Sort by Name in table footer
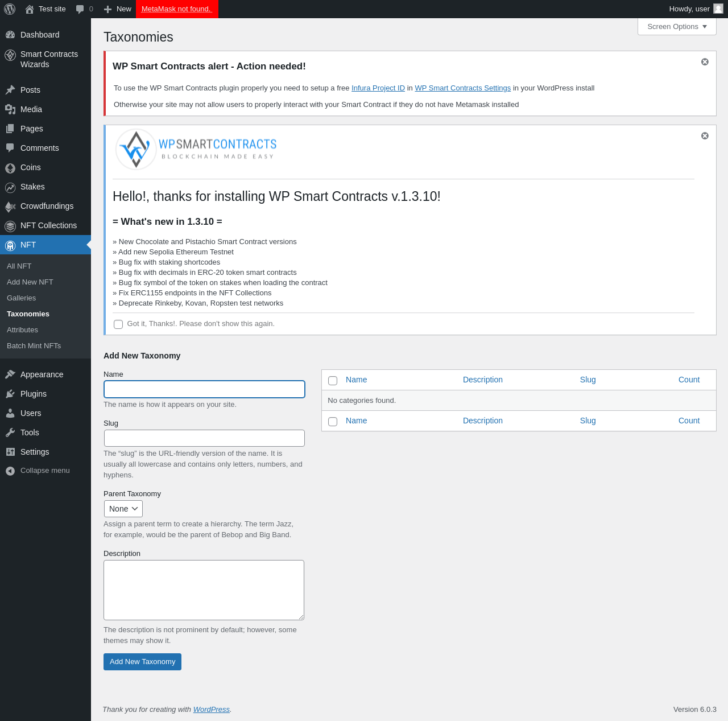Image resolution: width=728 pixels, height=721 pixels. pos(356,421)
